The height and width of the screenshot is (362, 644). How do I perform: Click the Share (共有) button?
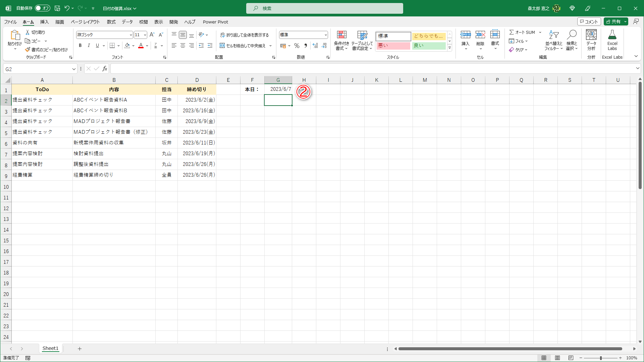pos(613,21)
